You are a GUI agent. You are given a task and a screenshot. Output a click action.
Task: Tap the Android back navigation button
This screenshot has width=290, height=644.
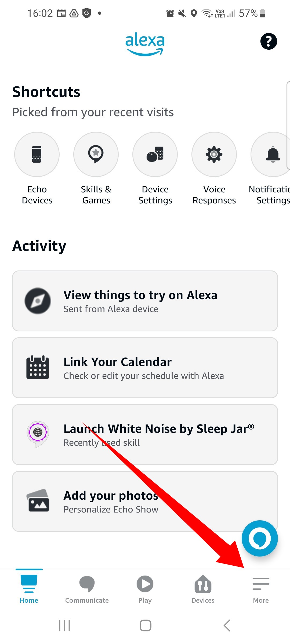[x=227, y=625]
